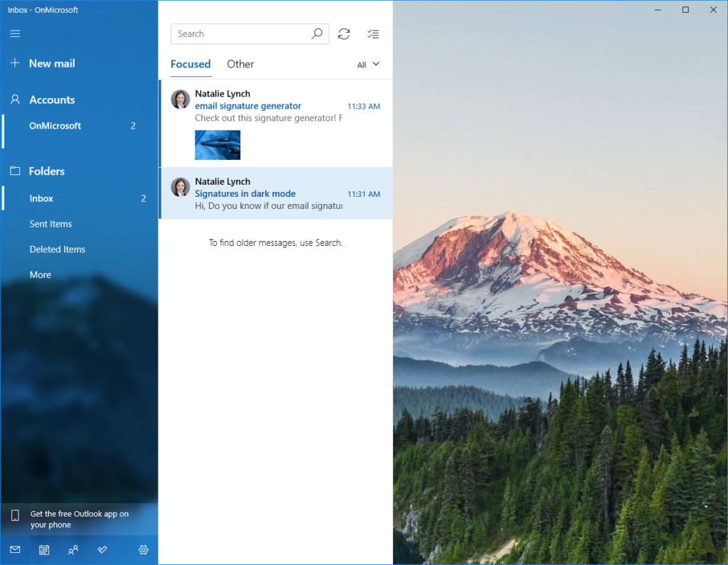Expand the All filter dropdown
The image size is (728, 565).
pyautogui.click(x=368, y=65)
